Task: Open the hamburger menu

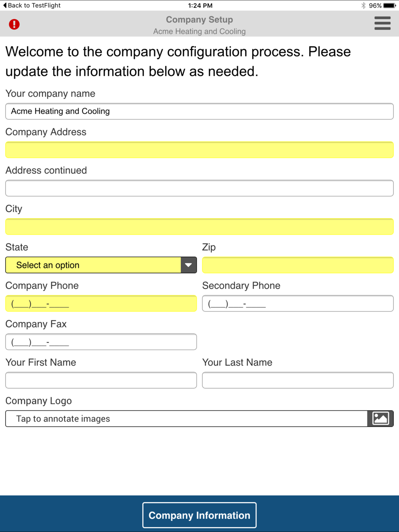Action: [x=382, y=23]
